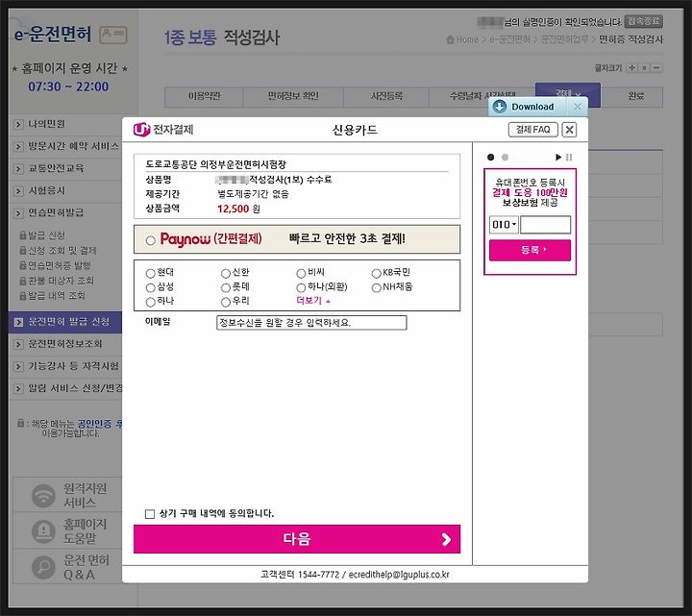Select the 현대 card radio button
The height and width of the screenshot is (616, 692).
tap(150, 274)
